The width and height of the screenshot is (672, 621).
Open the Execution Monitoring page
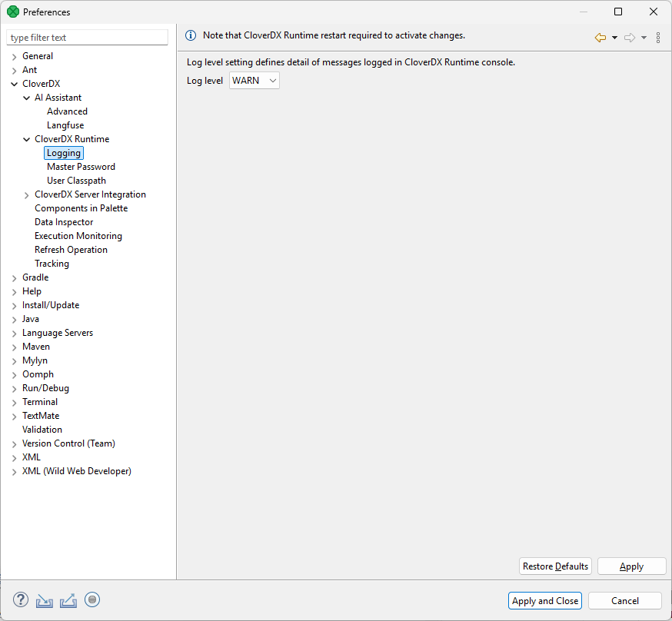pos(78,235)
